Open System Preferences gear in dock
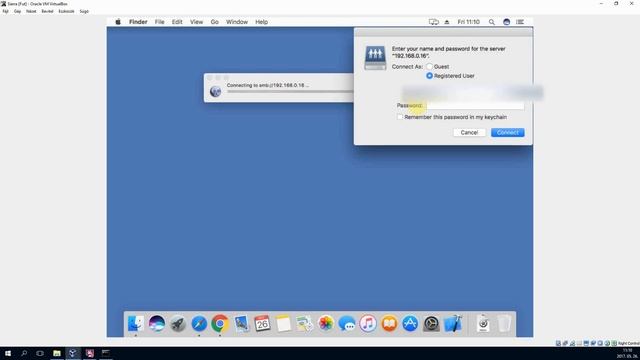Screen dimensions: 640x360 [431, 324]
